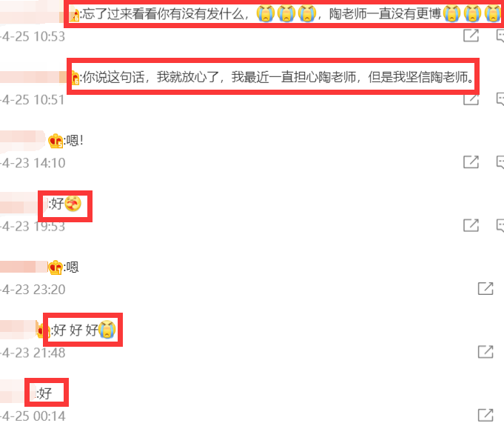This screenshot has width=504, height=429.
Task: Click the reply bubble beside the 4-23 19:53 comment
Action: (x=500, y=225)
